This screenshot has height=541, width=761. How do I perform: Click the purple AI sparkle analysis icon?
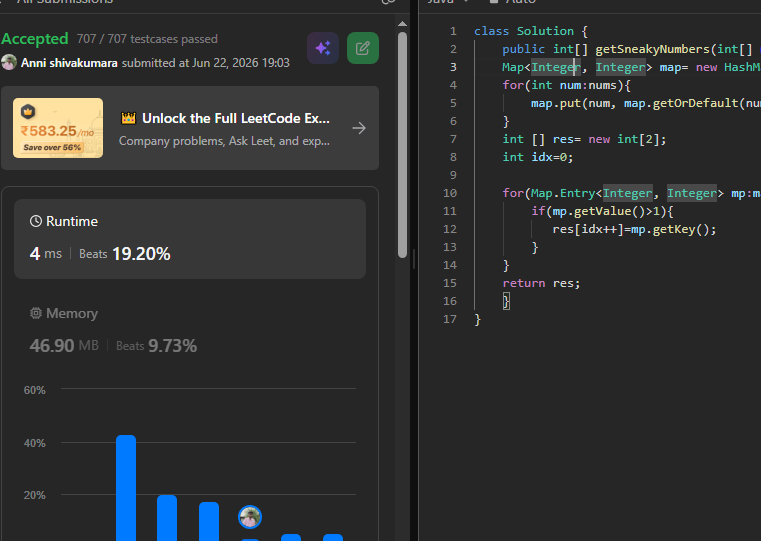point(323,48)
